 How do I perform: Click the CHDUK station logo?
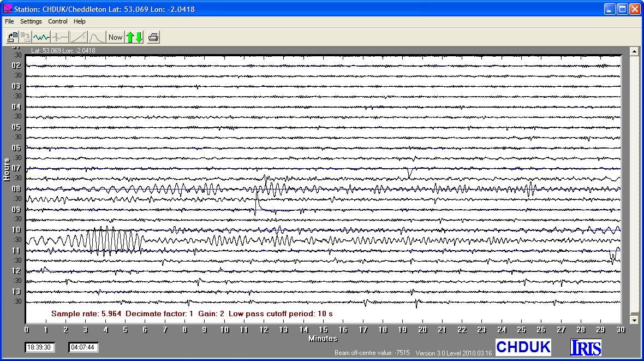click(523, 347)
